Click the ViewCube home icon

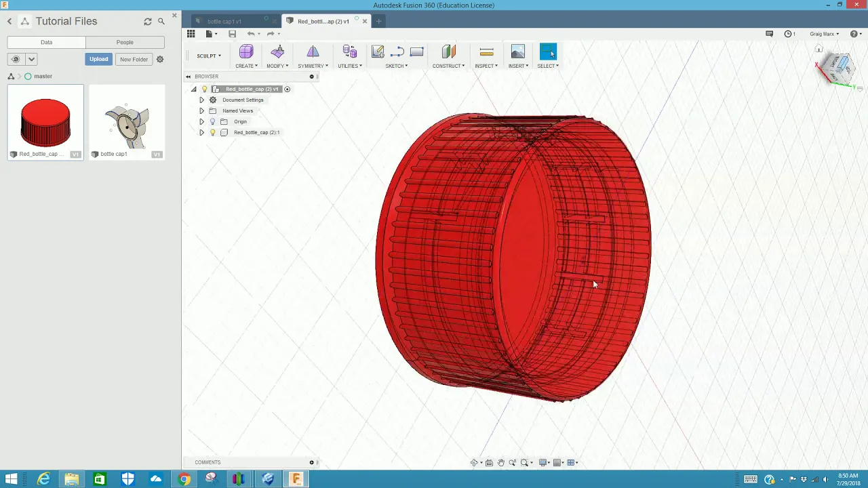pos(819,49)
